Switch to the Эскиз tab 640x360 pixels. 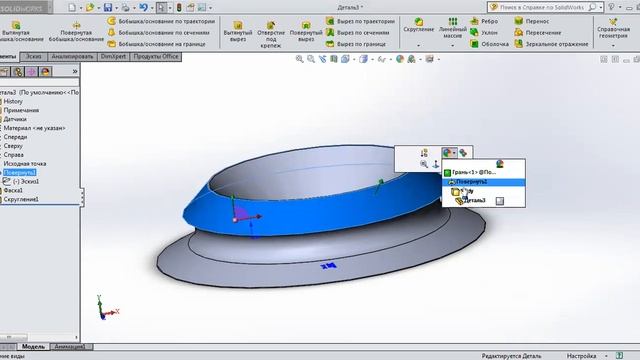click(33, 56)
